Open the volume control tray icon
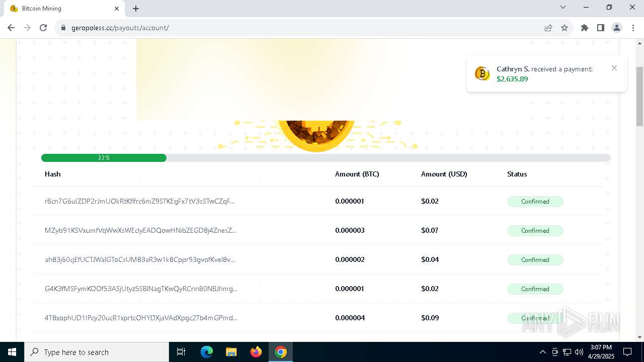 click(x=579, y=352)
